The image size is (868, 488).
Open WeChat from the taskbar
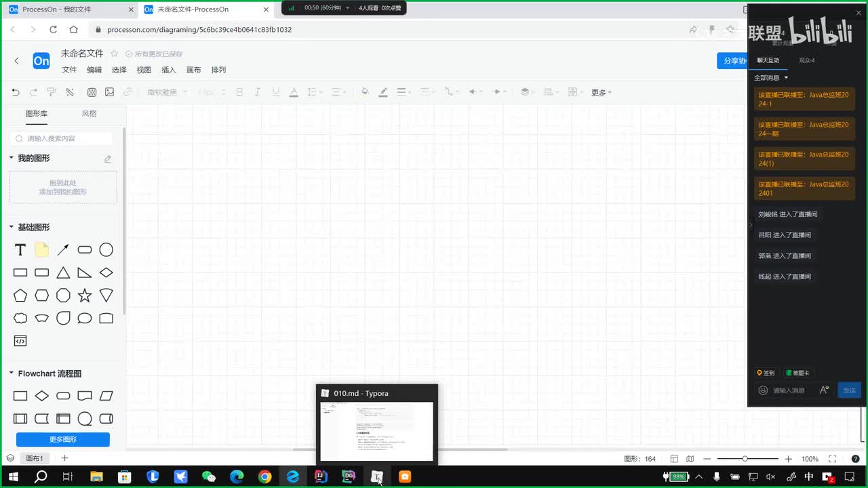209,476
